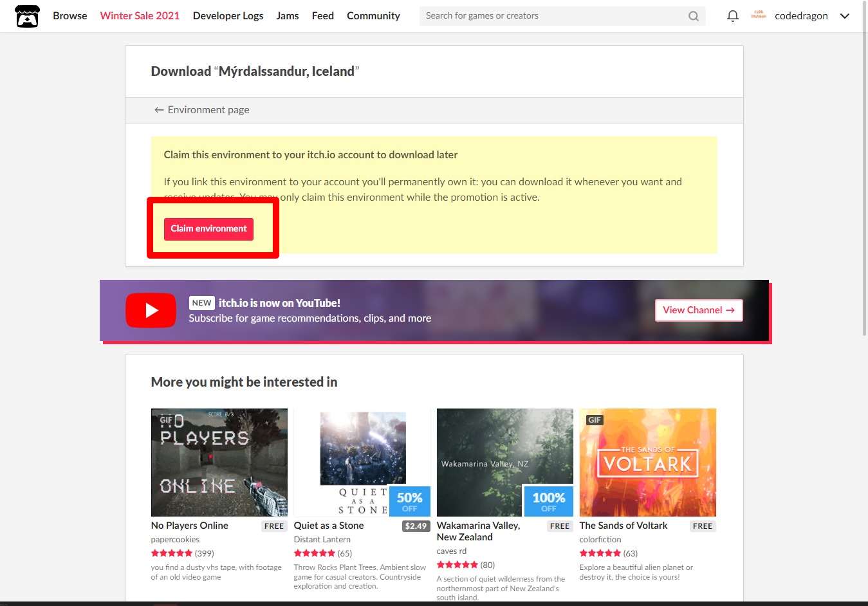Open The Sands of Voltark thumbnail

pos(648,463)
